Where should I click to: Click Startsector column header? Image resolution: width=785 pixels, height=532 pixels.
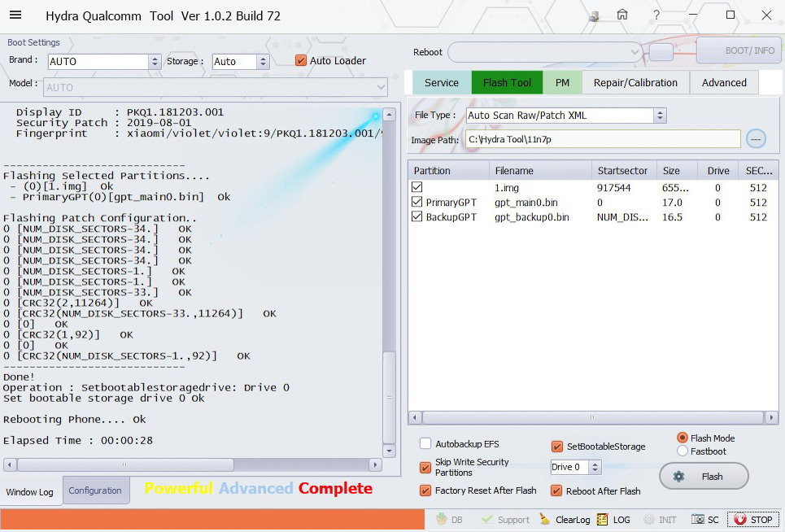click(x=624, y=171)
